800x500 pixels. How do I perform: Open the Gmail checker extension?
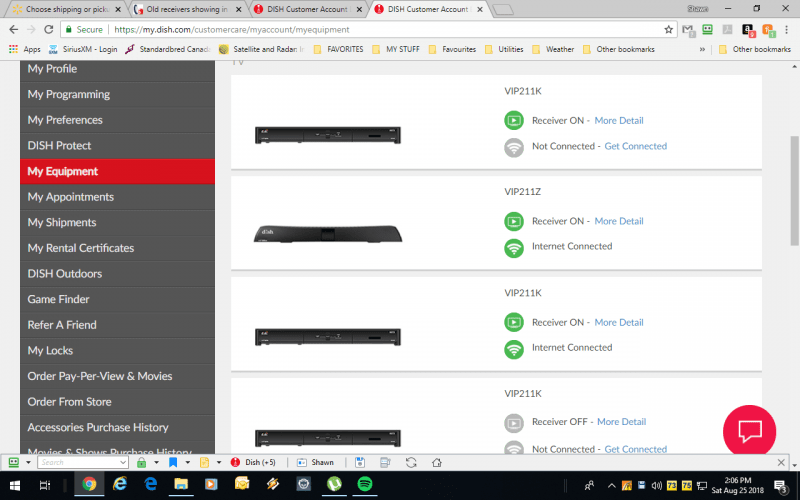tap(688, 30)
